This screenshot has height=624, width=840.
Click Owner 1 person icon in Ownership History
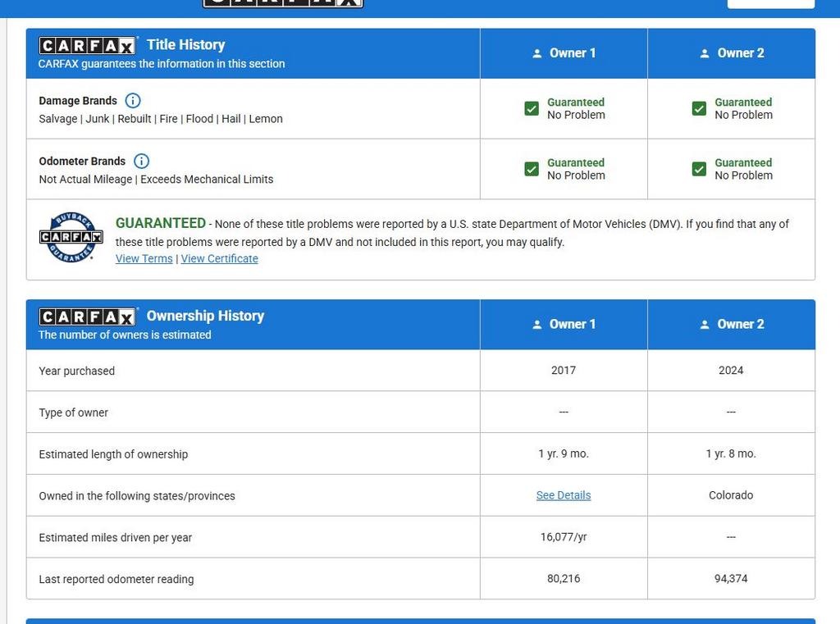coord(536,325)
